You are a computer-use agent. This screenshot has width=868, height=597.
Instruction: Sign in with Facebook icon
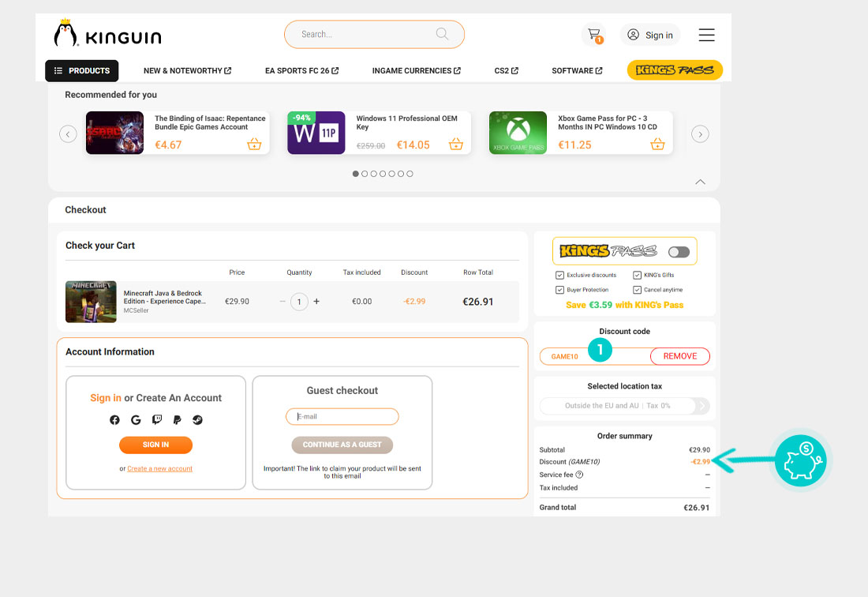115,420
